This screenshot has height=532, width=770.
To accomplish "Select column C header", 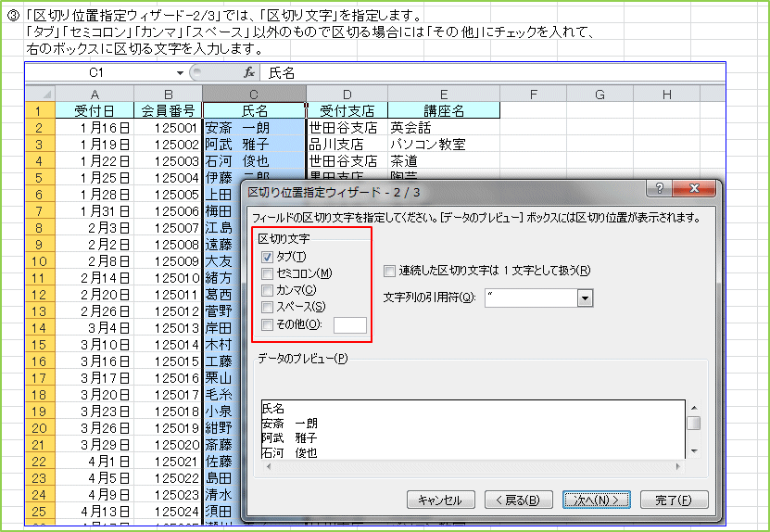I will 255,94.
